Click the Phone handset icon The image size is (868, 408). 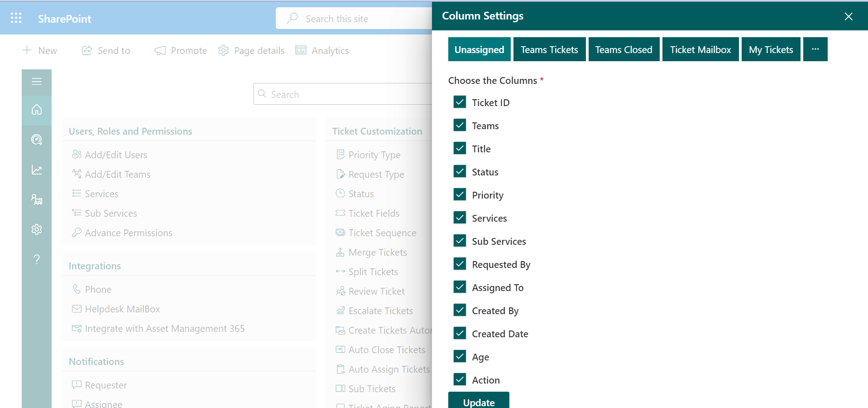click(x=77, y=289)
